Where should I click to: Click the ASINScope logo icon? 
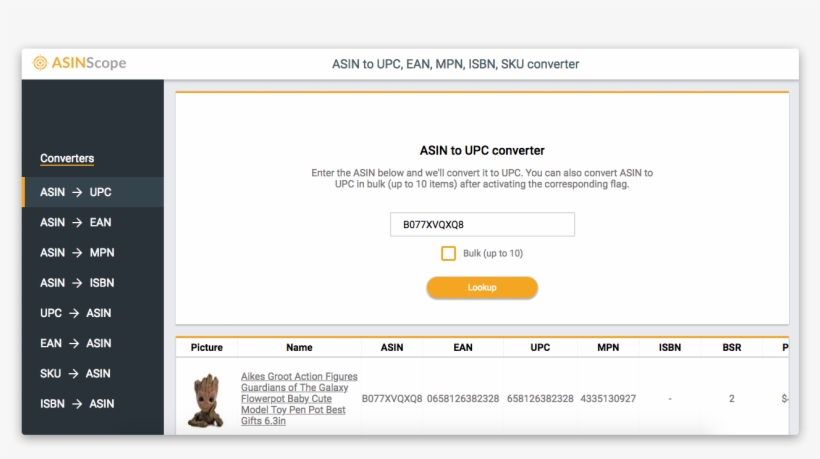[40, 63]
